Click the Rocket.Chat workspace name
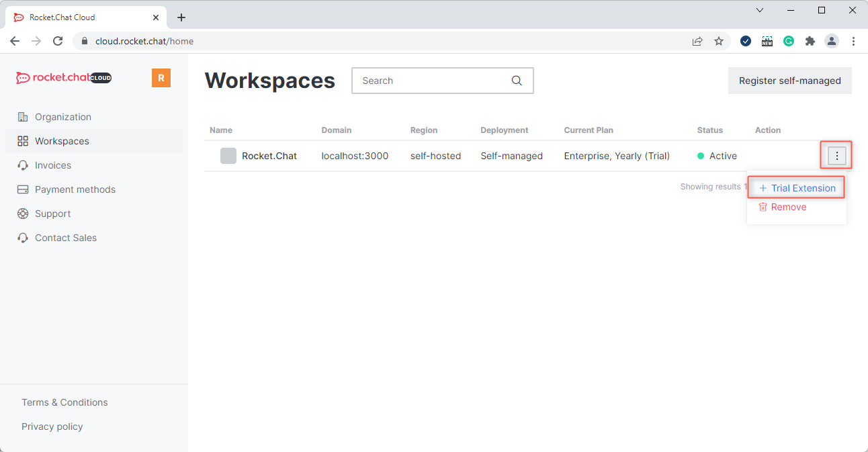 [269, 156]
